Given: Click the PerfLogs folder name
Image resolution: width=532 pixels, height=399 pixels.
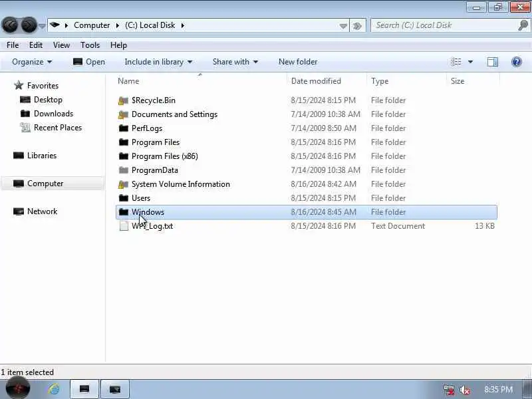Looking at the screenshot, I should click(x=147, y=128).
